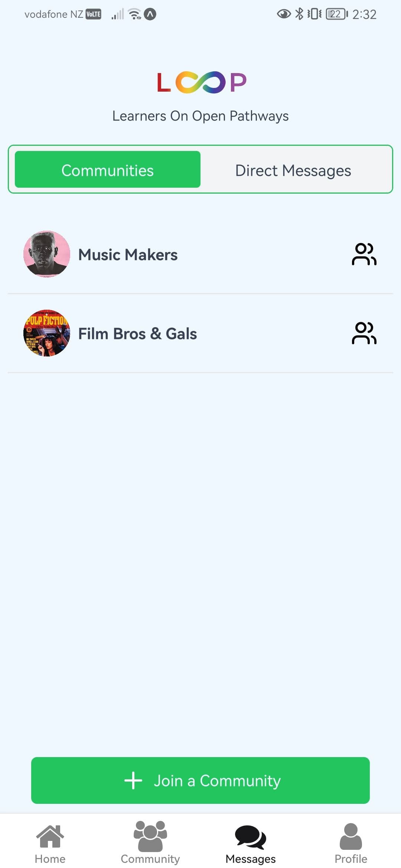Tap the plus icon on Join button
The width and height of the screenshot is (401, 868).
(x=133, y=780)
